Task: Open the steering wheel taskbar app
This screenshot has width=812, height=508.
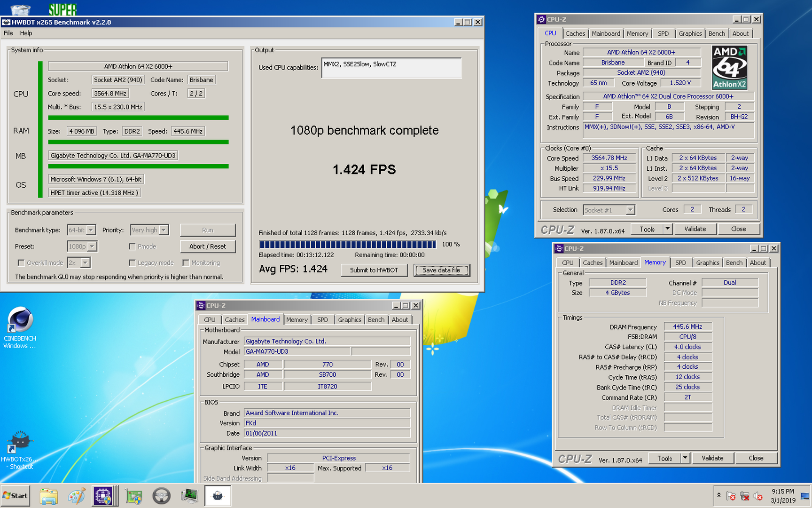Action: point(162,496)
